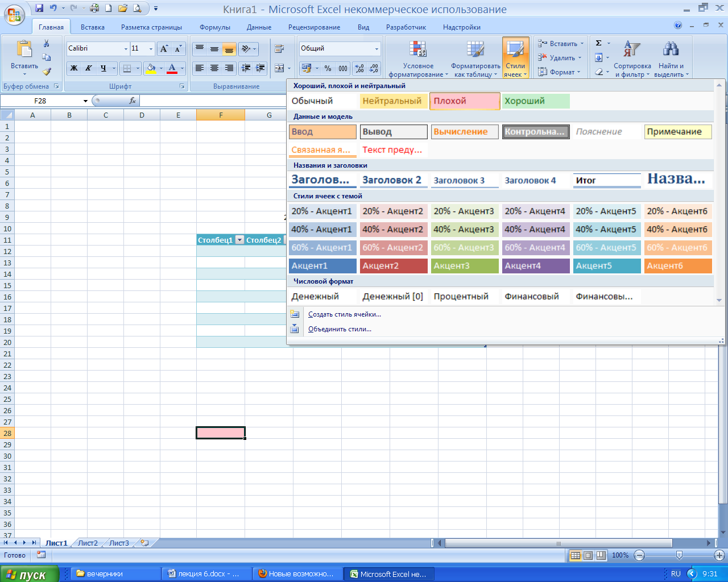Decrease decimal places

(374, 68)
